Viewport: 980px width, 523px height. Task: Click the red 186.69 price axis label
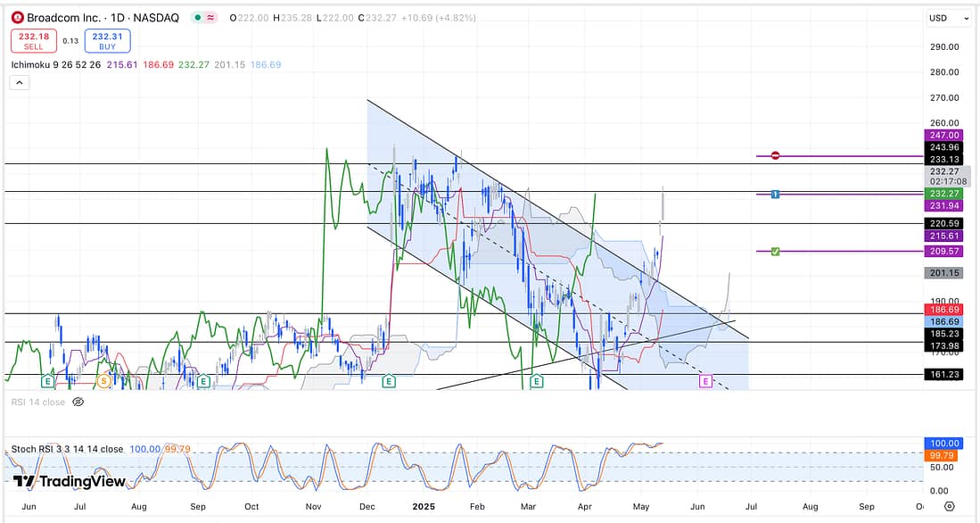[x=943, y=310]
